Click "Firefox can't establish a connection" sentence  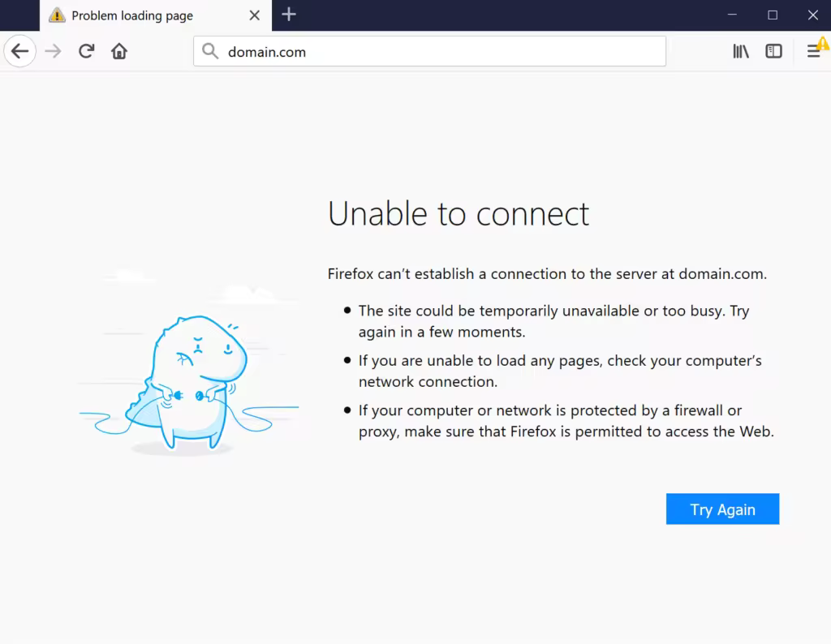[547, 274]
